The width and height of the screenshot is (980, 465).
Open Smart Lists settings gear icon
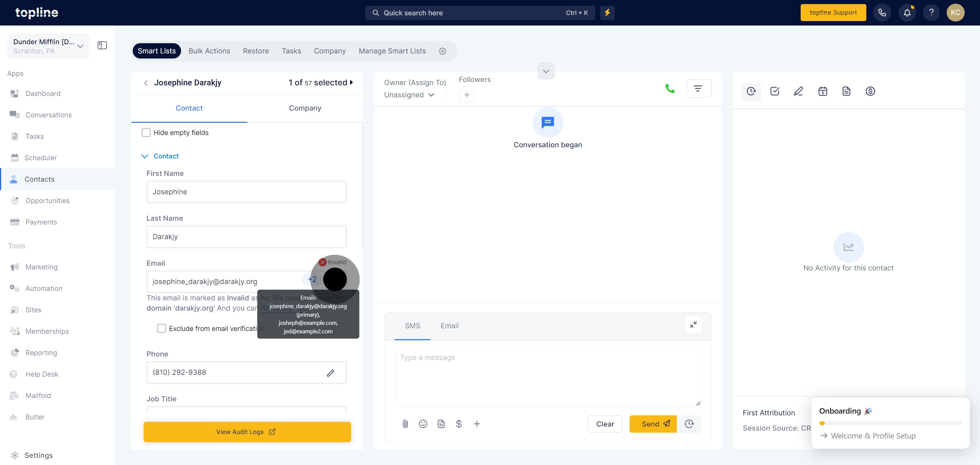point(442,51)
